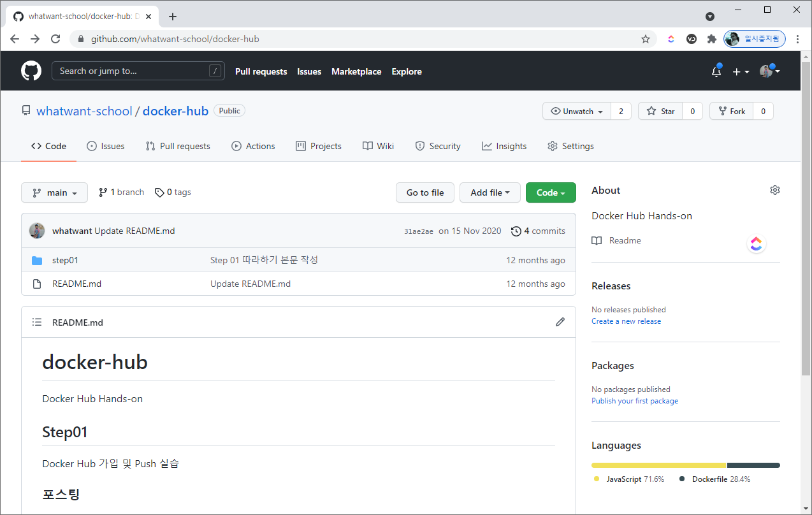Click the README.md file icon

pyautogui.click(x=37, y=284)
